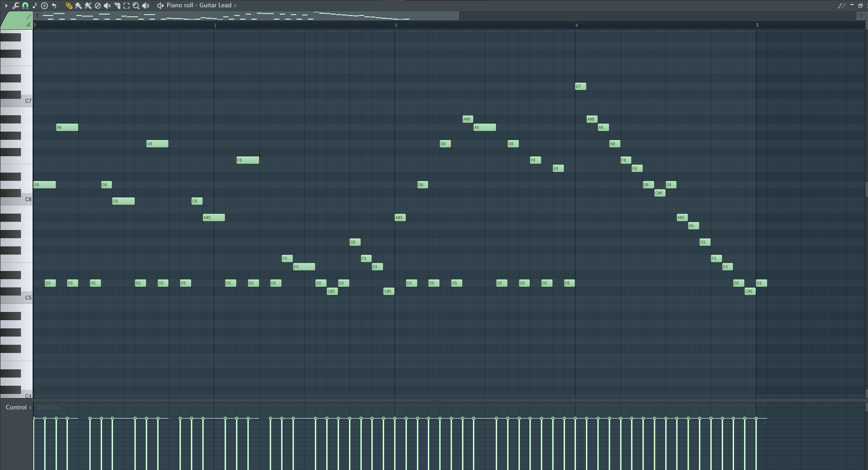Select the Paint brush tool
Screen dimensions: 868x470
click(78, 5)
